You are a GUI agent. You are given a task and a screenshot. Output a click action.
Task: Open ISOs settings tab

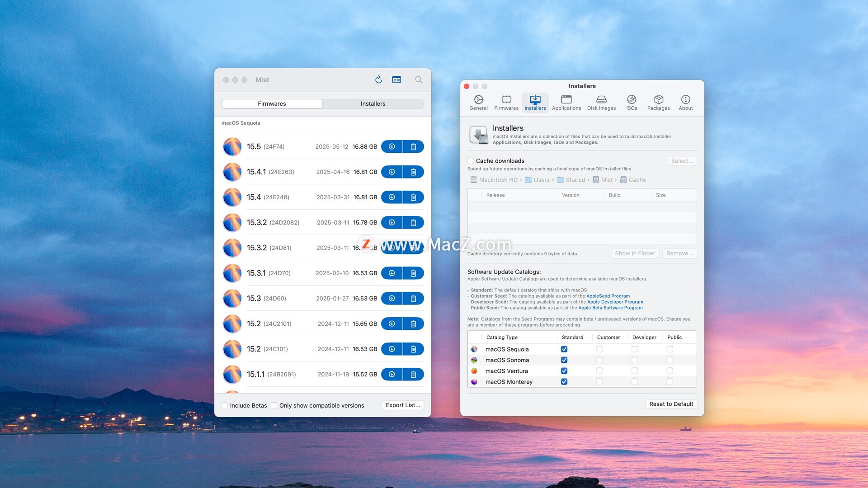click(632, 103)
